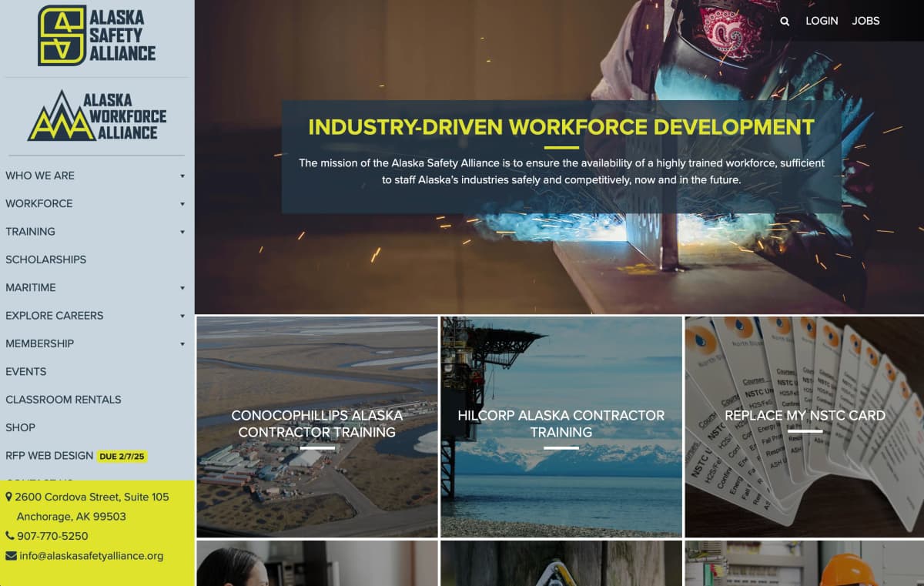
Task: Click the phone icon beside 907-770-5250
Action: [x=10, y=536]
